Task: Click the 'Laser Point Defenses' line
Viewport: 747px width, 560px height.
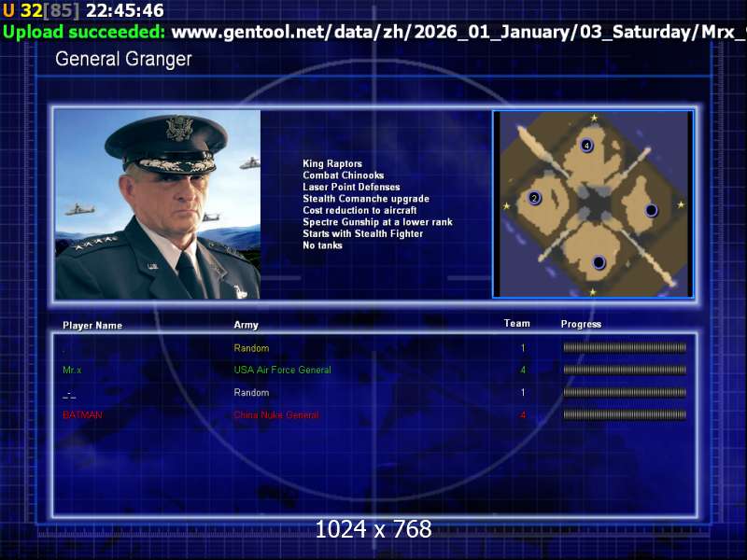Action: (351, 188)
